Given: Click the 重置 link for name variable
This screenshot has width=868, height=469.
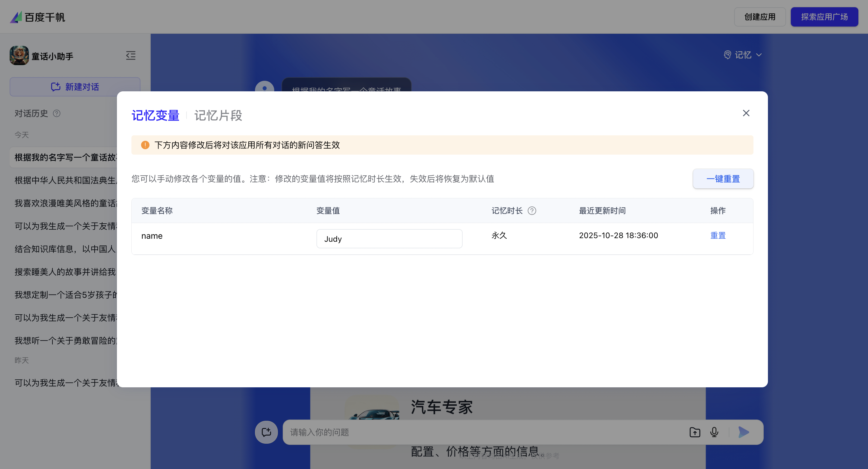Looking at the screenshot, I should [718, 235].
